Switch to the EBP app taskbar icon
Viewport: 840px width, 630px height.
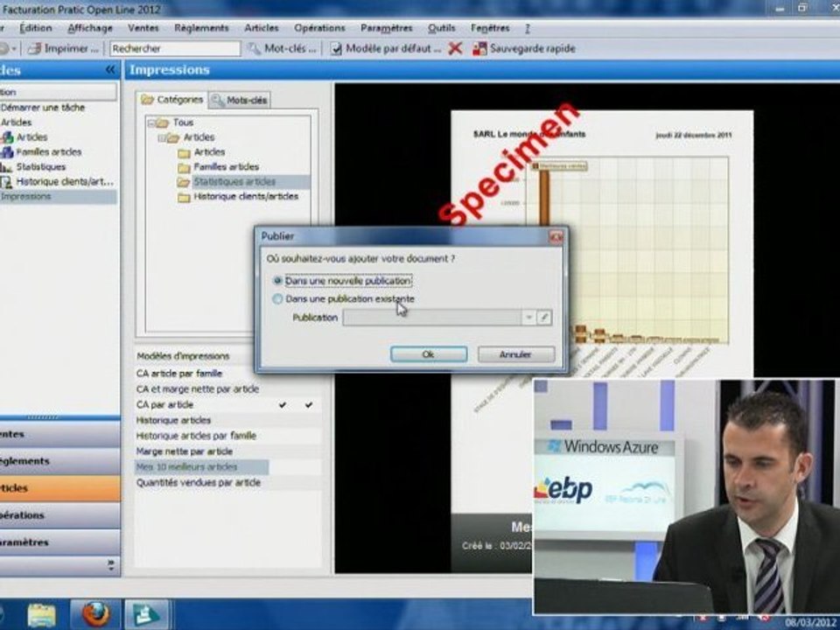pos(147,614)
